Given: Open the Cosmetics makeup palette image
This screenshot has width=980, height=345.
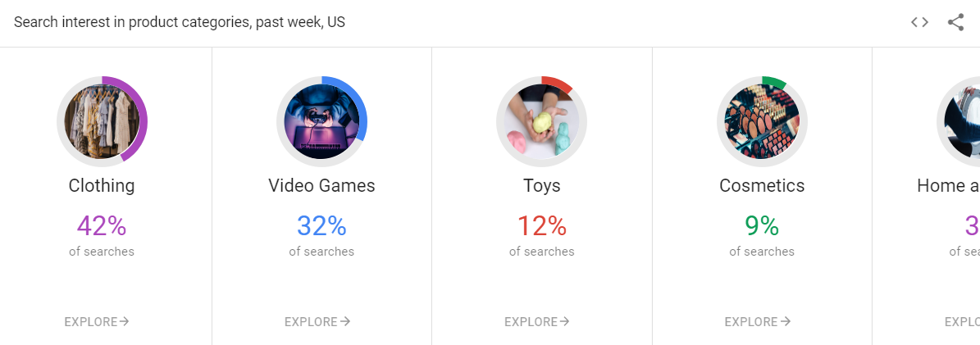Looking at the screenshot, I should [762, 121].
